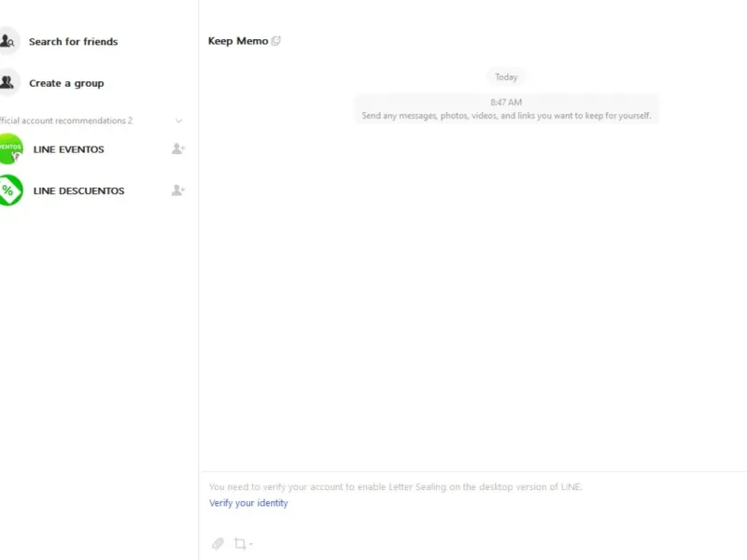
Task: Open LINE DESCUENTOS avatar
Action: (x=10, y=190)
